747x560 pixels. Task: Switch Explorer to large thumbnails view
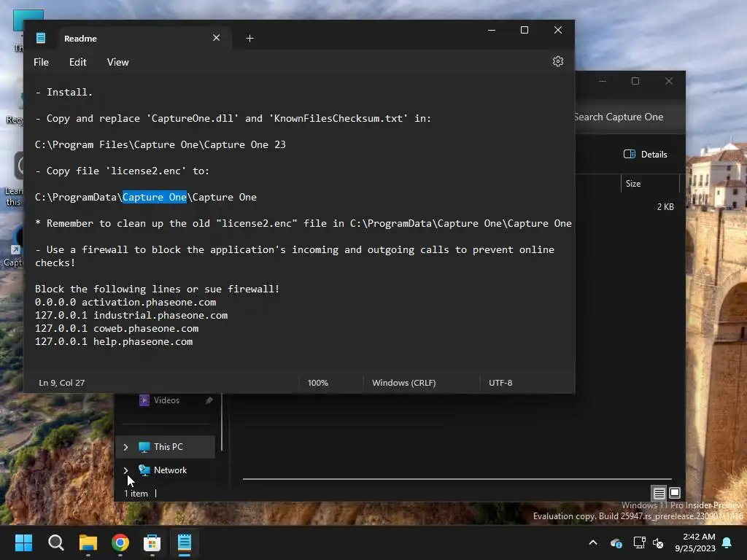point(675,493)
